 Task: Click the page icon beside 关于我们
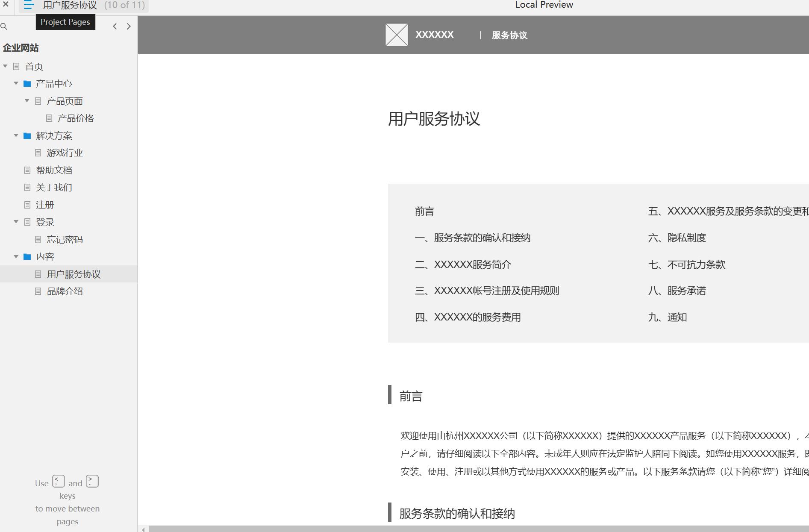27,187
